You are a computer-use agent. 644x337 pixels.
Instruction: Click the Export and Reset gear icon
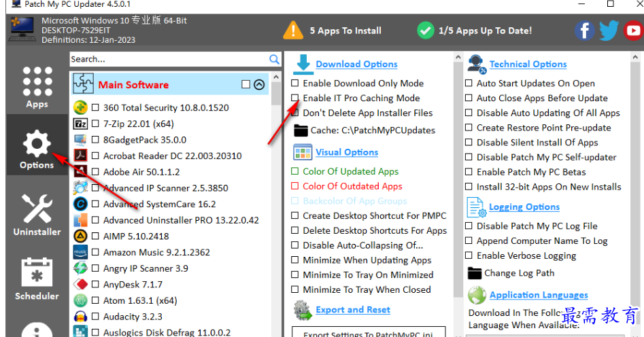(303, 311)
